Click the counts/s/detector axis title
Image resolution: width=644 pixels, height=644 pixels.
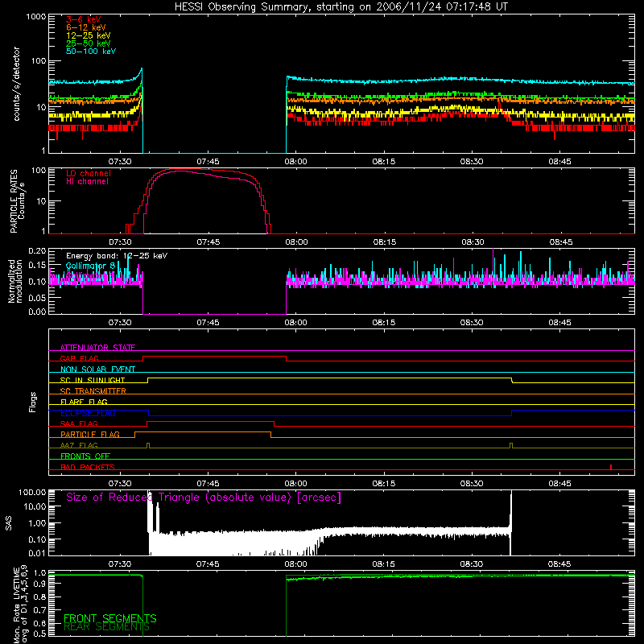coord(16,84)
